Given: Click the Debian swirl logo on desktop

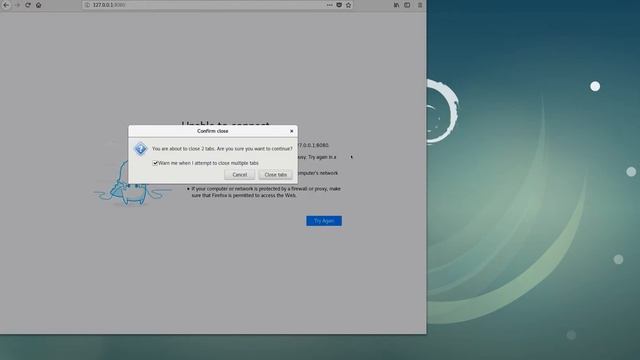Looking at the screenshot, I should [x=442, y=111].
